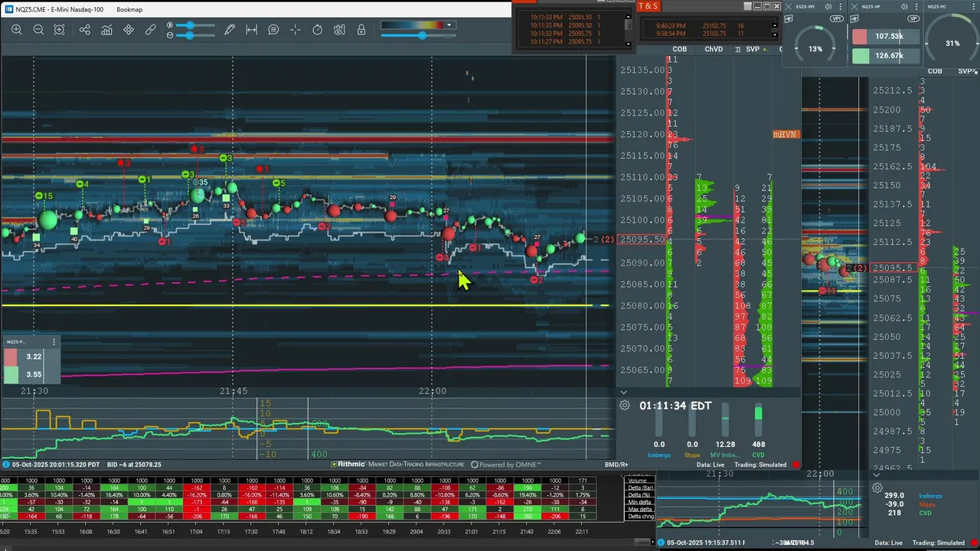Click the info icon beside 05-Oct-2025 20:01:15
This screenshot has width=980, height=551.
point(6,465)
